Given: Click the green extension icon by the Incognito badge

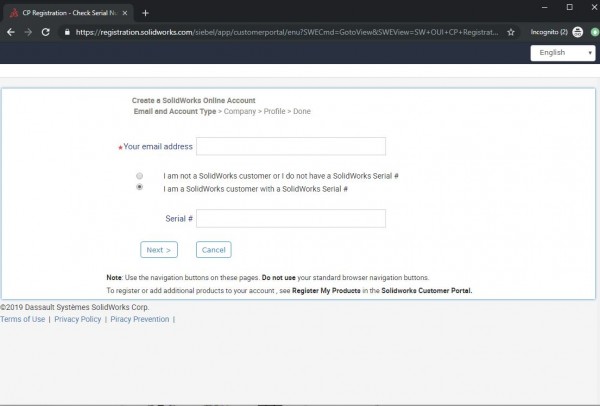Looking at the screenshot, I should pyautogui.click(x=595, y=32).
